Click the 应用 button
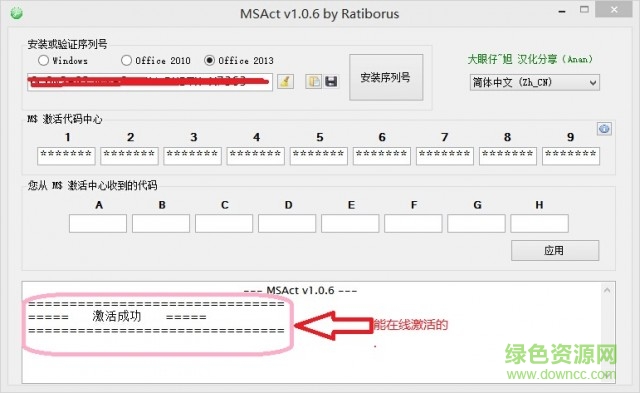This screenshot has width=640, height=393. click(555, 250)
